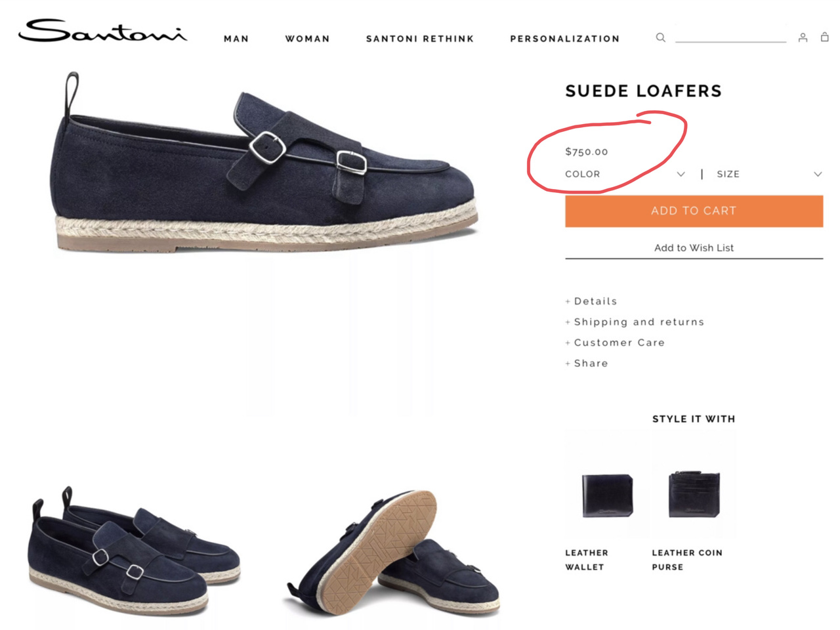840x630 pixels.
Task: Open the SIZE dropdown
Action: tap(769, 174)
